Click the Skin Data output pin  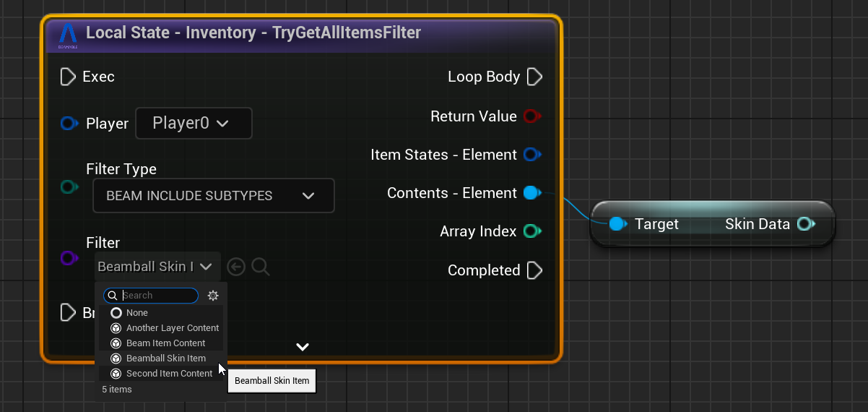pyautogui.click(x=805, y=224)
